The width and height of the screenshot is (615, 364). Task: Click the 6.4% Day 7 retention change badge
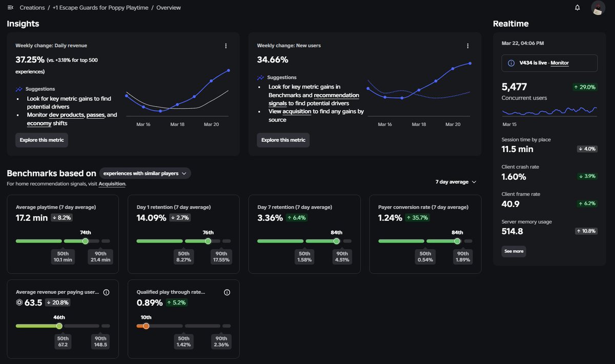298,218
